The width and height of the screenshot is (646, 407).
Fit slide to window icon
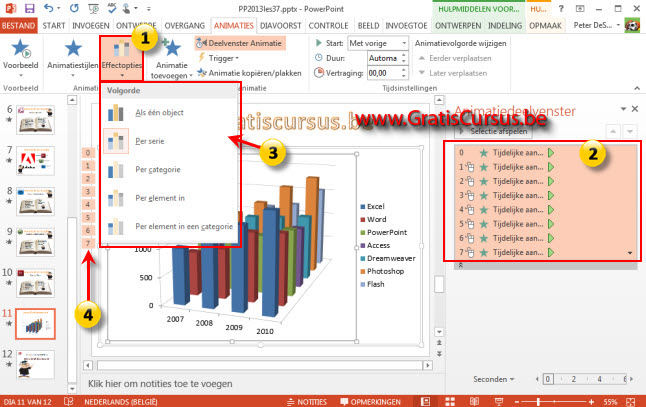pos(631,402)
